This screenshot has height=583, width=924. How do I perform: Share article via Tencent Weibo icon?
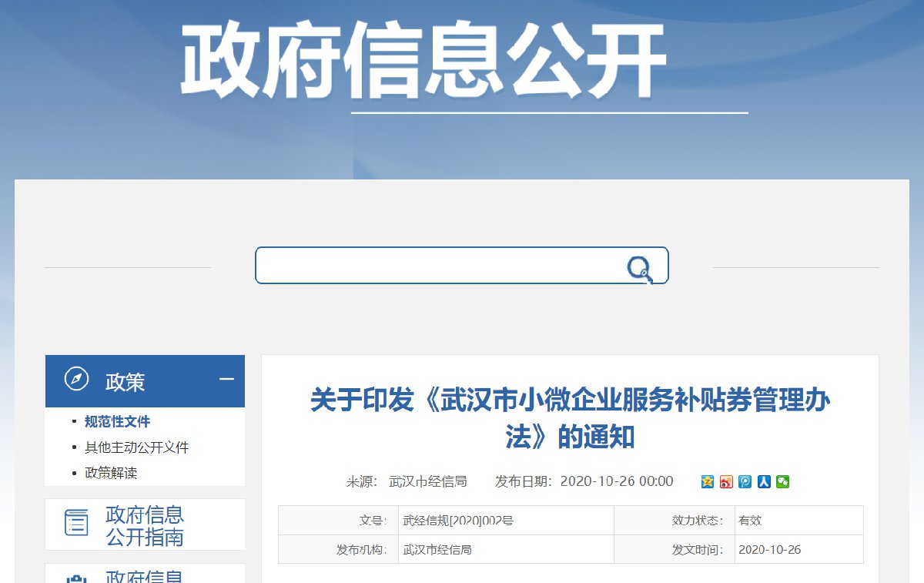(x=745, y=482)
